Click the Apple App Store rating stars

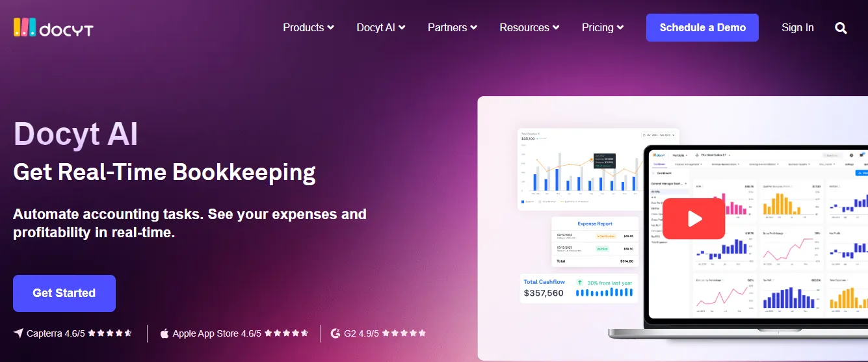[286, 333]
